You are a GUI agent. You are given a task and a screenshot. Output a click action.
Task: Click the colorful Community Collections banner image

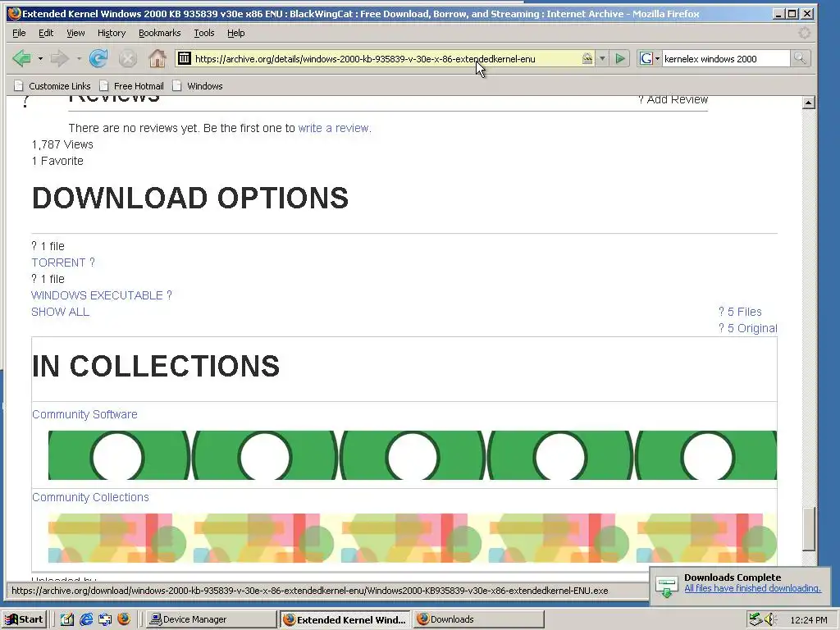(412, 538)
